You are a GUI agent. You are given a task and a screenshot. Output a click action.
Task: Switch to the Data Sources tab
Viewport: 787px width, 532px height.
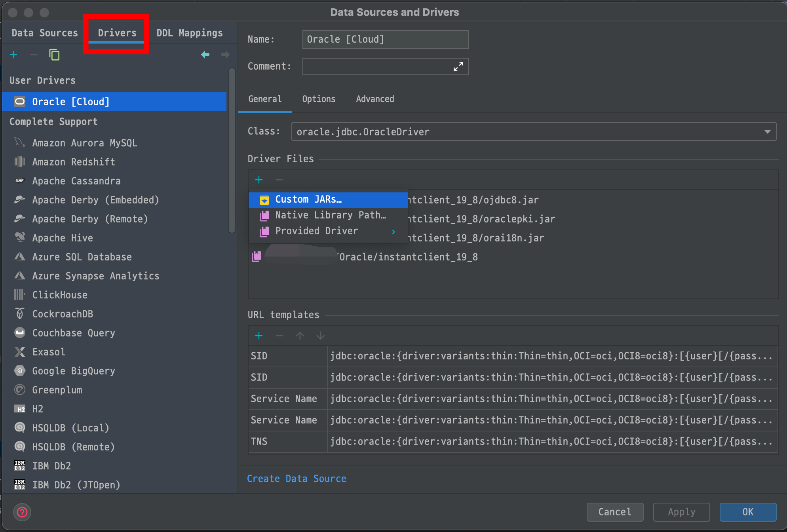point(45,33)
